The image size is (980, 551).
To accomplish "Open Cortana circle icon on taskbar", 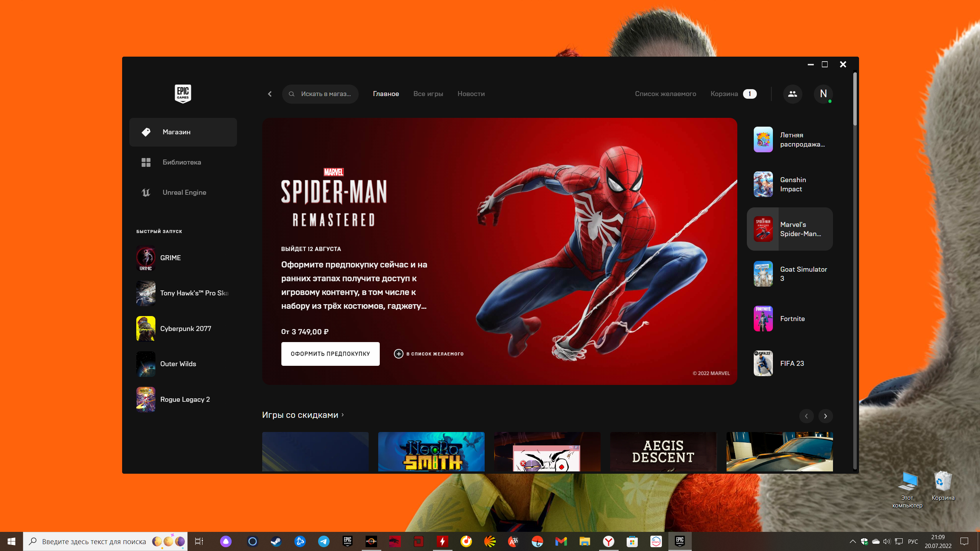I will [252, 541].
